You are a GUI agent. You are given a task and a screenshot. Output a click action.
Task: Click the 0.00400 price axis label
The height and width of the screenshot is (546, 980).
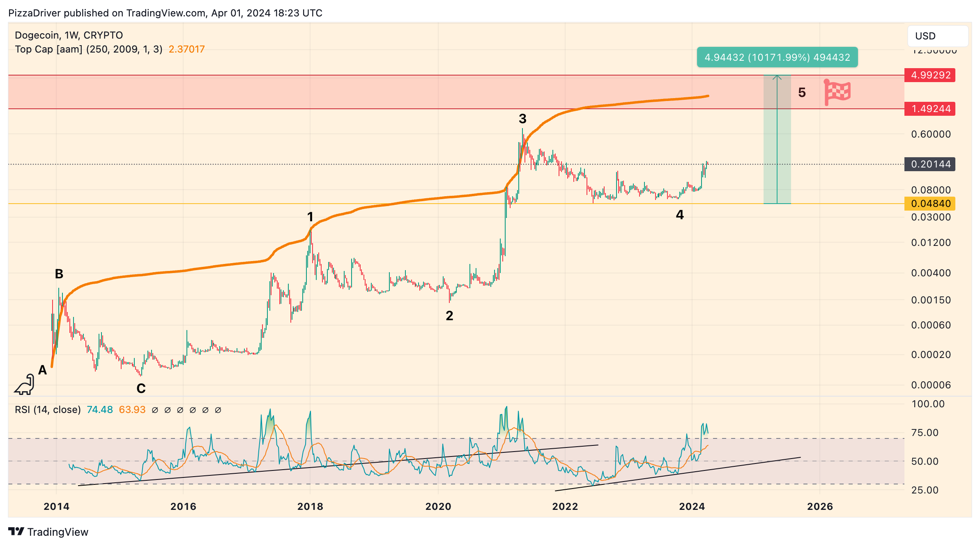point(931,273)
